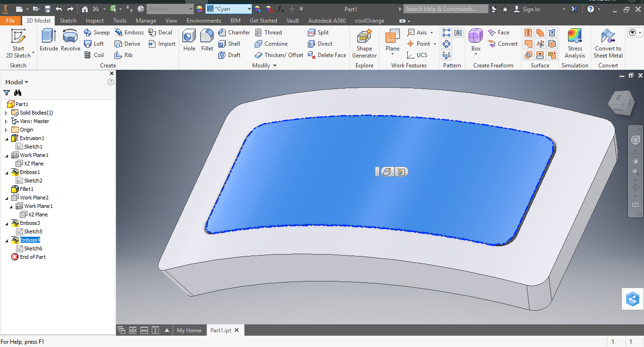Launch the Shape Generator
Image resolution: width=644 pixels, height=347 pixels.
[364, 43]
